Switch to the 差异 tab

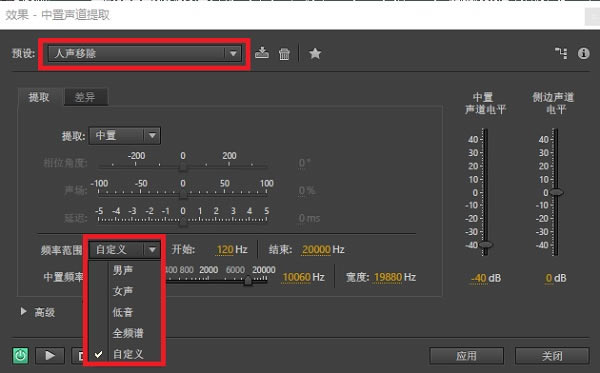[x=85, y=97]
